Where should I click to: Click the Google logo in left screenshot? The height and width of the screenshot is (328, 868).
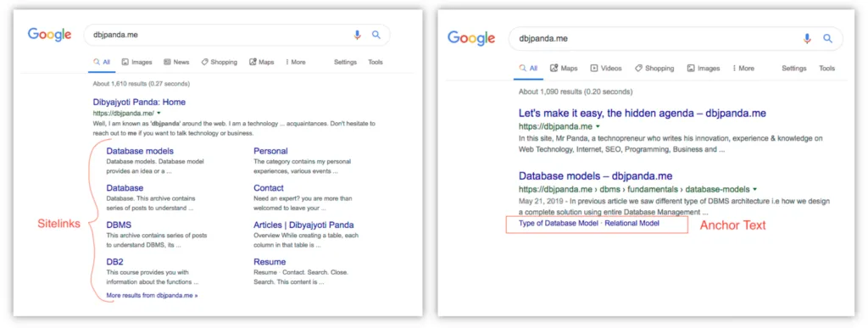click(50, 35)
